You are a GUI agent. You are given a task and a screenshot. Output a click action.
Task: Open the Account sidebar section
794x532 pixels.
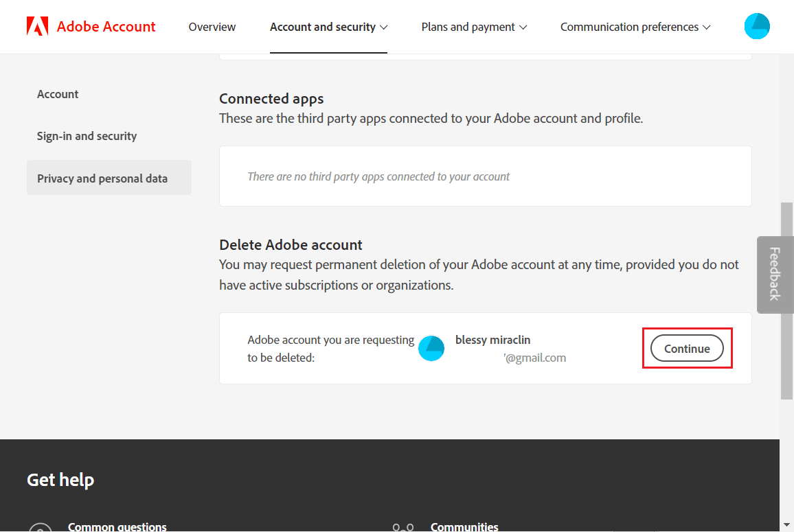click(x=58, y=94)
